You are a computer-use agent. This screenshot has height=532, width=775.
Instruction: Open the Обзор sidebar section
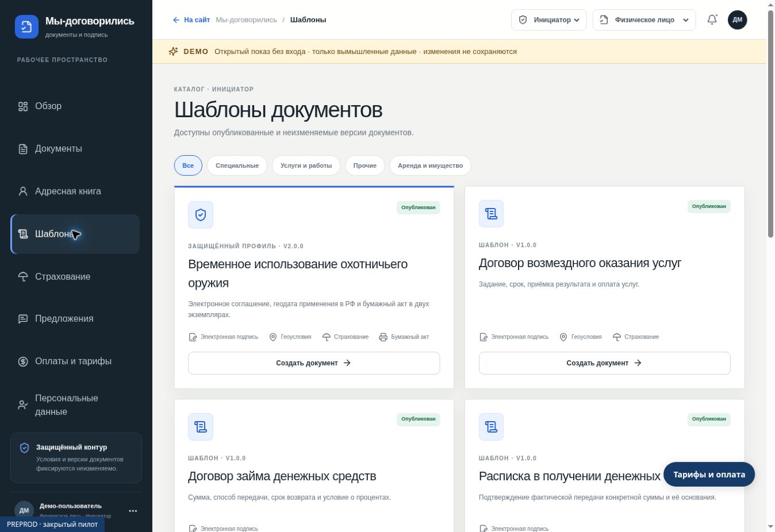[x=75, y=106]
